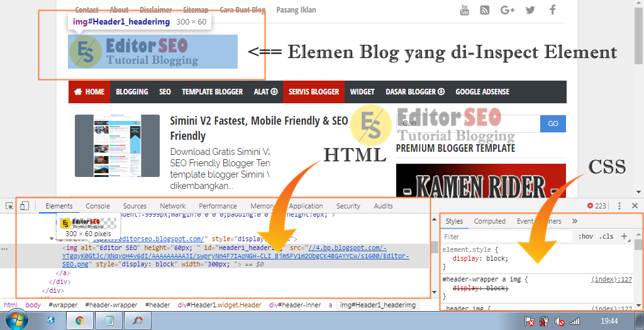Open the Computed styles tab
644x330 pixels.
click(x=489, y=221)
